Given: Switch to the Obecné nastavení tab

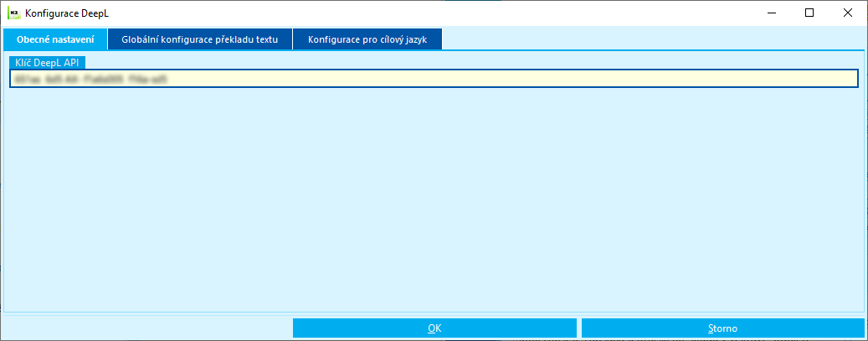Looking at the screenshot, I should [54, 40].
